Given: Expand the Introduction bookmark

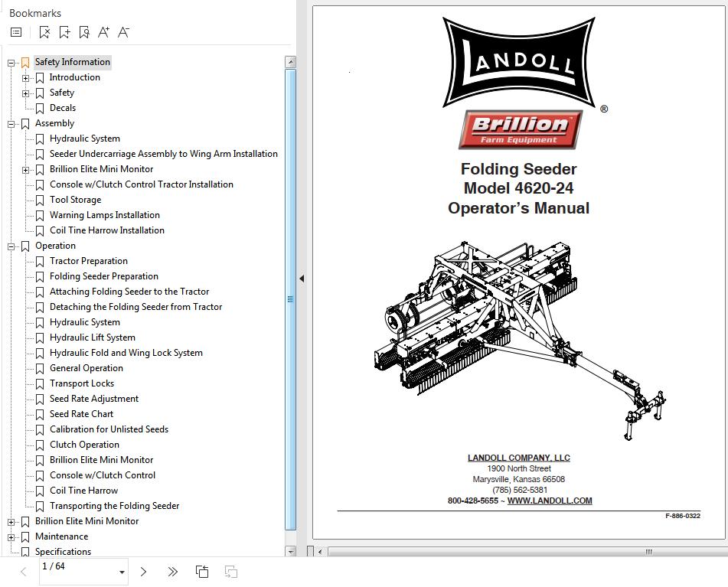Looking at the screenshot, I should (x=25, y=78).
